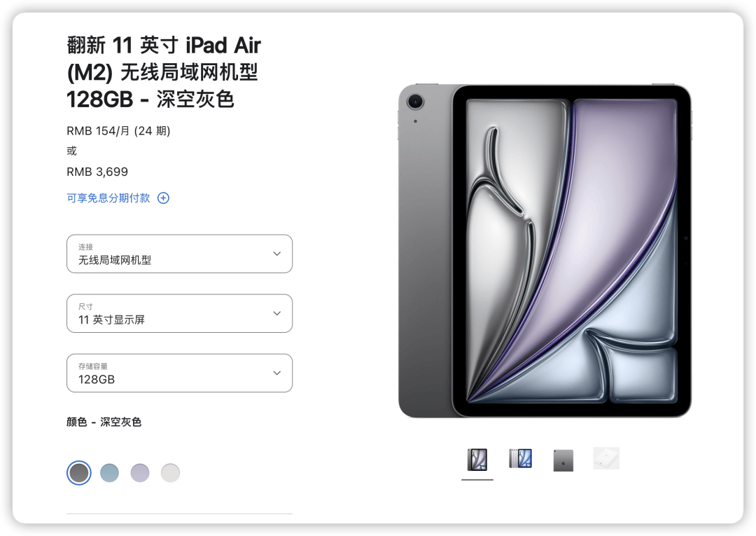Click the large iPad Air product image
This screenshot has width=756, height=536.
pos(545,251)
